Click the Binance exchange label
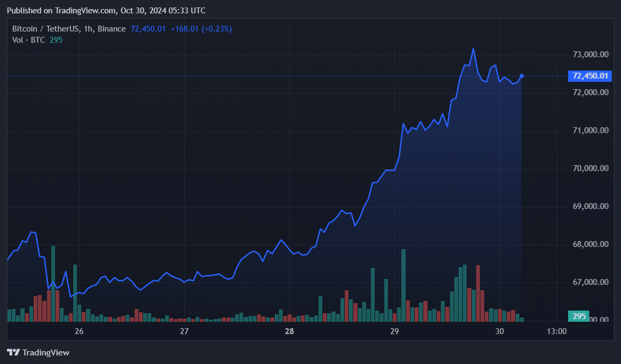 [x=111, y=28]
